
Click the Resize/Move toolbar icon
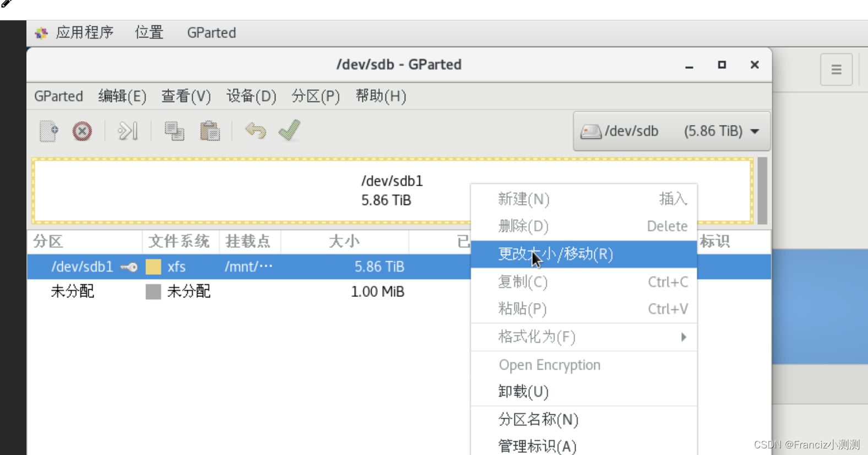(x=128, y=131)
